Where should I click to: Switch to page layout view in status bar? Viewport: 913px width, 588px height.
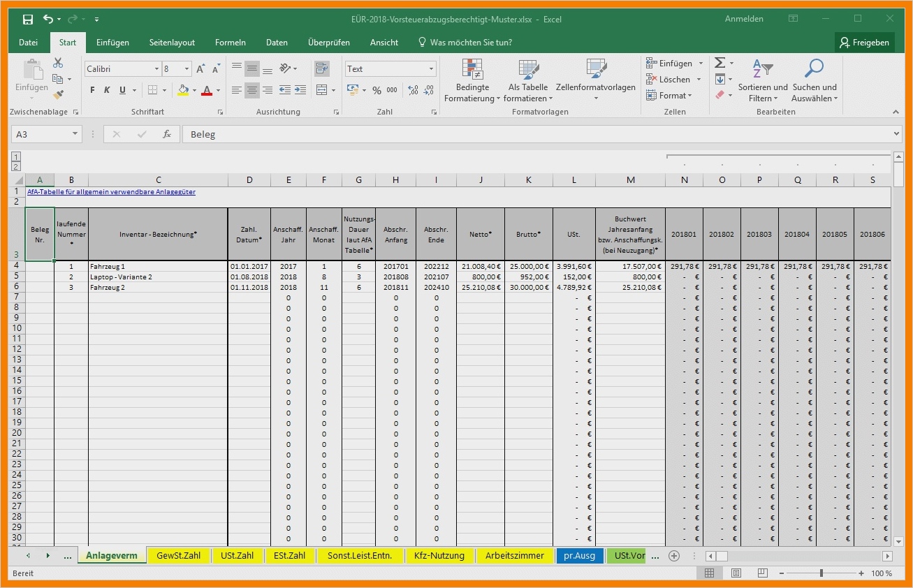736,573
